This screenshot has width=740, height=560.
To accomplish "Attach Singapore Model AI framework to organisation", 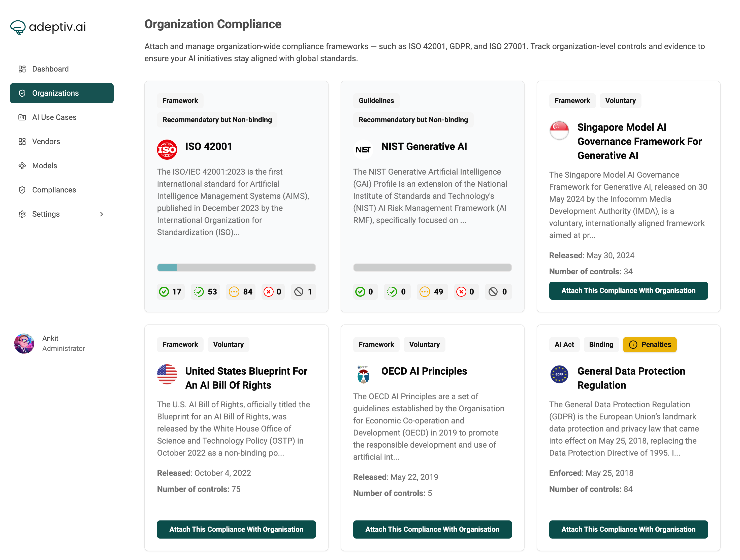I will (x=628, y=291).
